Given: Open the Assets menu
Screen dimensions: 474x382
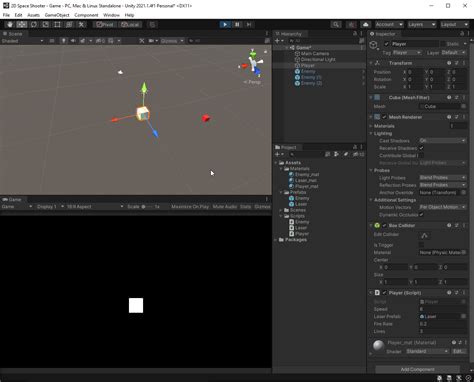Looking at the screenshot, I should click(x=33, y=15).
